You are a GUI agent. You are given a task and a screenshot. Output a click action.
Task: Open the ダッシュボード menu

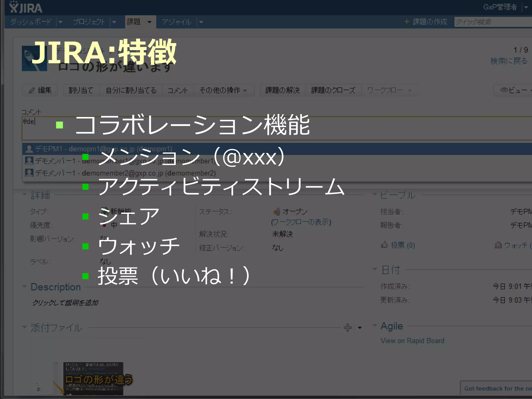coord(31,22)
